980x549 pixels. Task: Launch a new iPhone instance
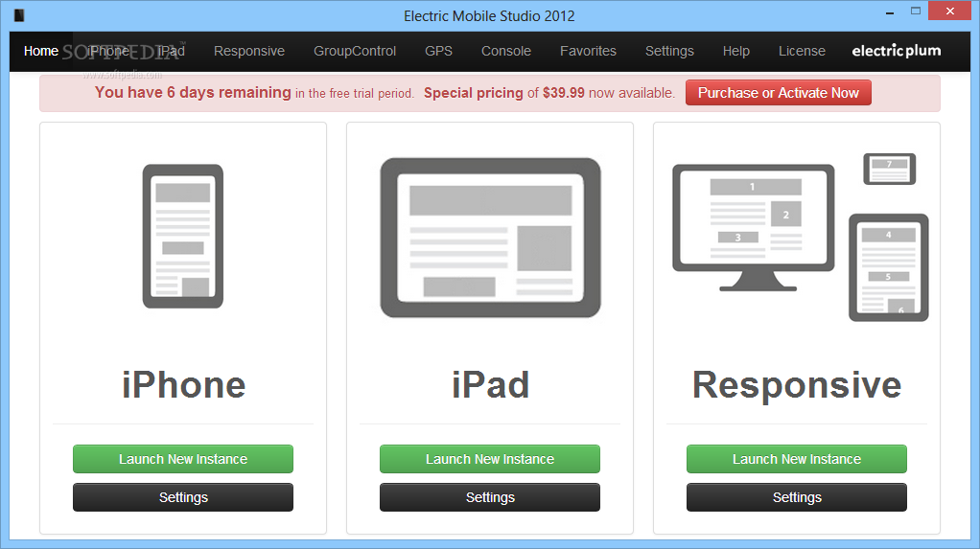(x=183, y=459)
